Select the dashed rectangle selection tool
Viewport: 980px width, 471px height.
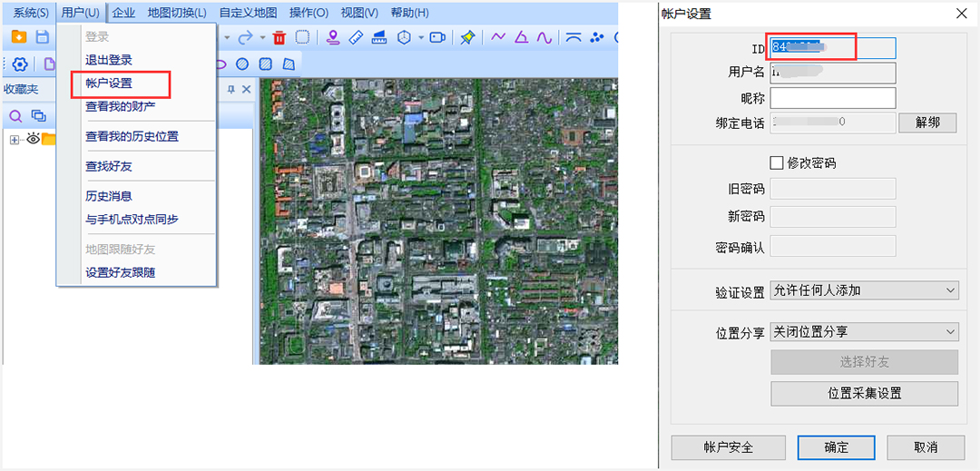tap(302, 37)
